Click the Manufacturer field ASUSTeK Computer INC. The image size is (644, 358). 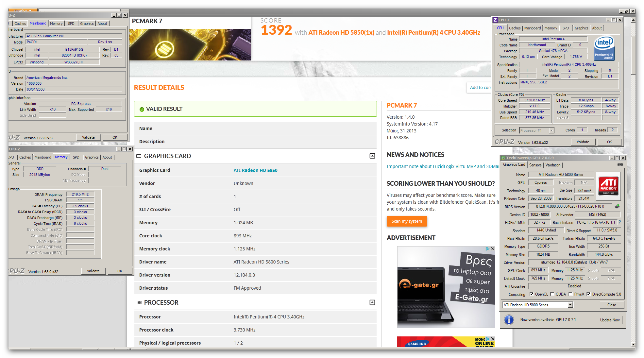74,36
